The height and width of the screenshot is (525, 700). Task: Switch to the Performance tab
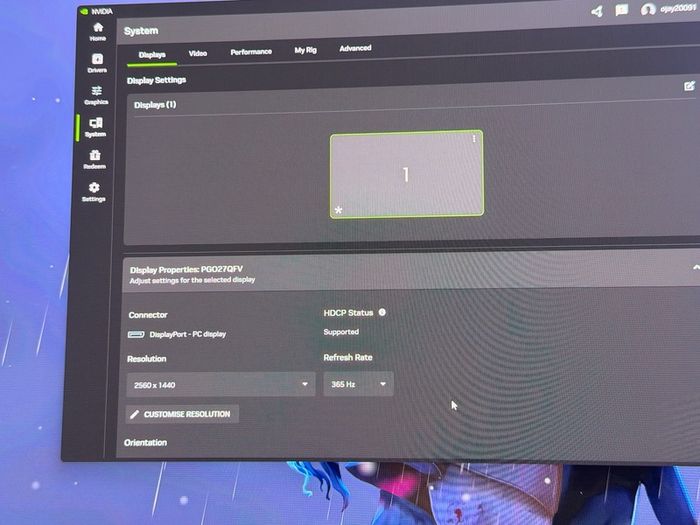pyautogui.click(x=251, y=52)
